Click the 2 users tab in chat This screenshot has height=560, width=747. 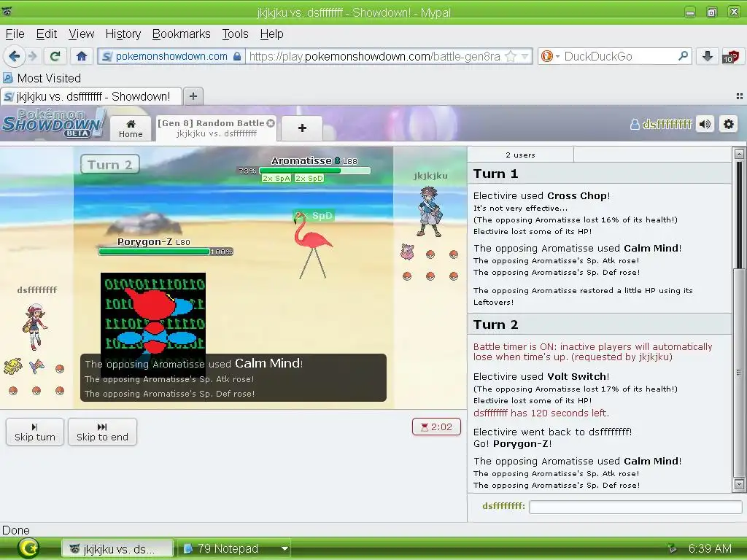point(520,155)
